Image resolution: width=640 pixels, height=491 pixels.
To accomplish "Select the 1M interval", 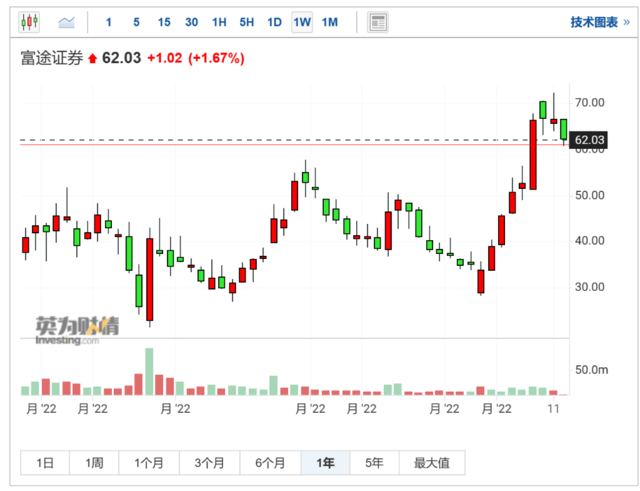I will (x=330, y=22).
